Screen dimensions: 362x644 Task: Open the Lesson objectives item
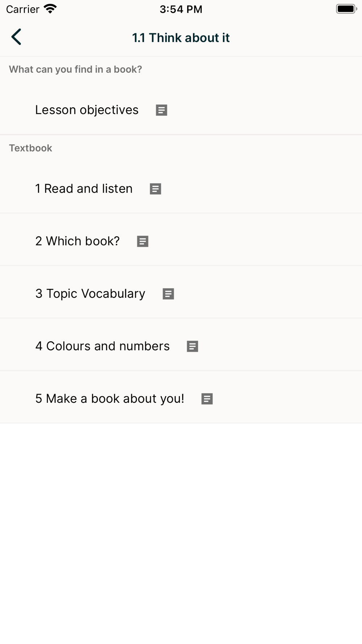pyautogui.click(x=87, y=110)
